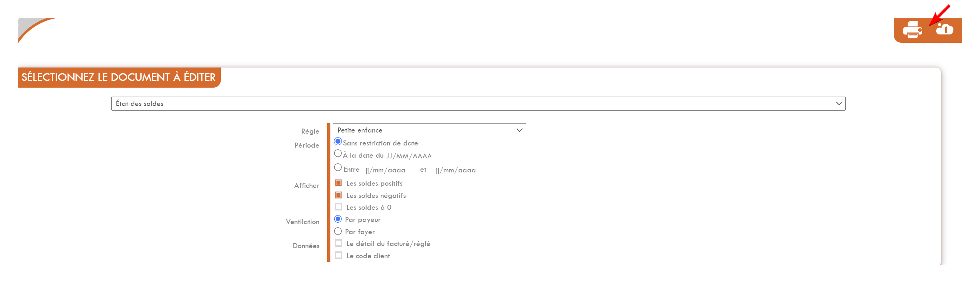Click the 'Données' label text
The image size is (980, 283).
tap(306, 246)
